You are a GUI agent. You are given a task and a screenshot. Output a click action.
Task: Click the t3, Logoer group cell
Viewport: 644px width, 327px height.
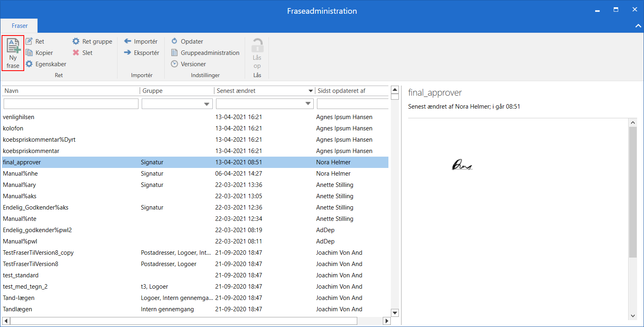(154, 287)
